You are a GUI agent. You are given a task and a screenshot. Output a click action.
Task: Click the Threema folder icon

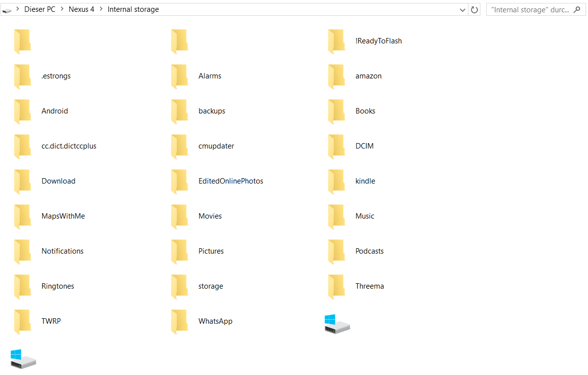click(336, 287)
